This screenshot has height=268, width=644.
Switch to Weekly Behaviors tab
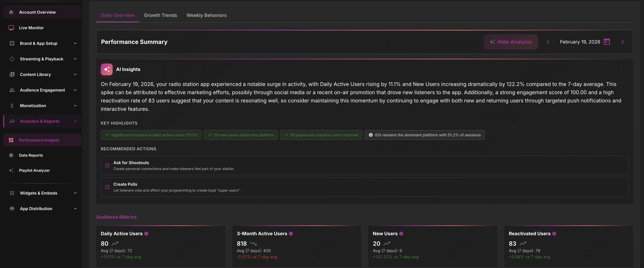206,15
